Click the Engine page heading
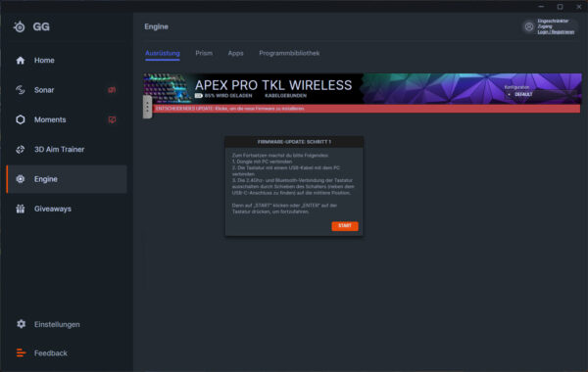Screen dimensions: 588x372 point(157,26)
